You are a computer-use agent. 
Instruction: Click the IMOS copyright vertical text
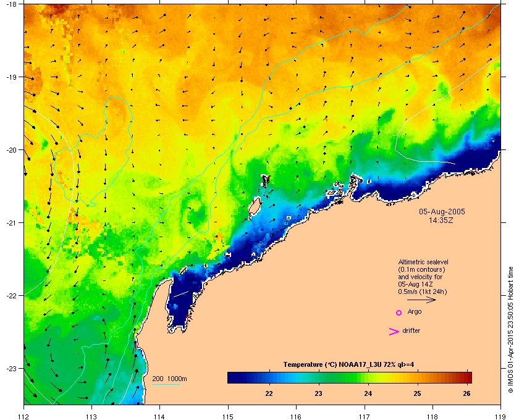point(511,330)
